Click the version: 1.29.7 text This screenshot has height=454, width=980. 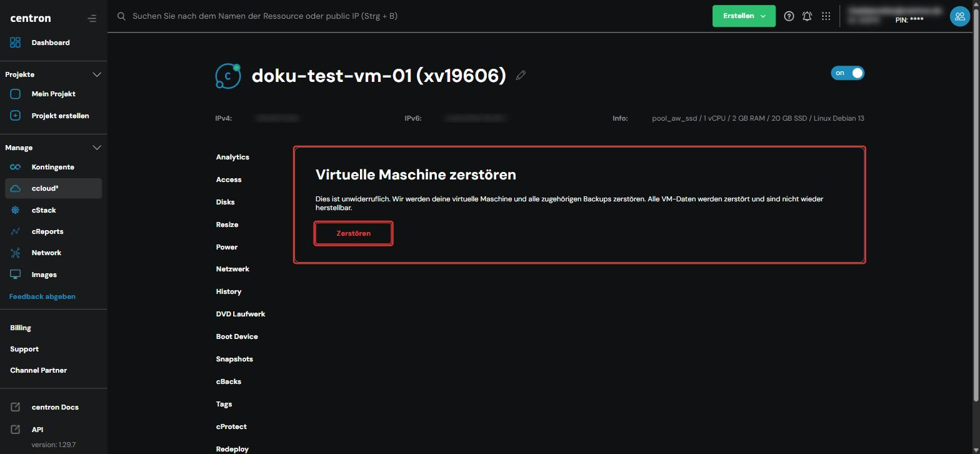point(54,445)
